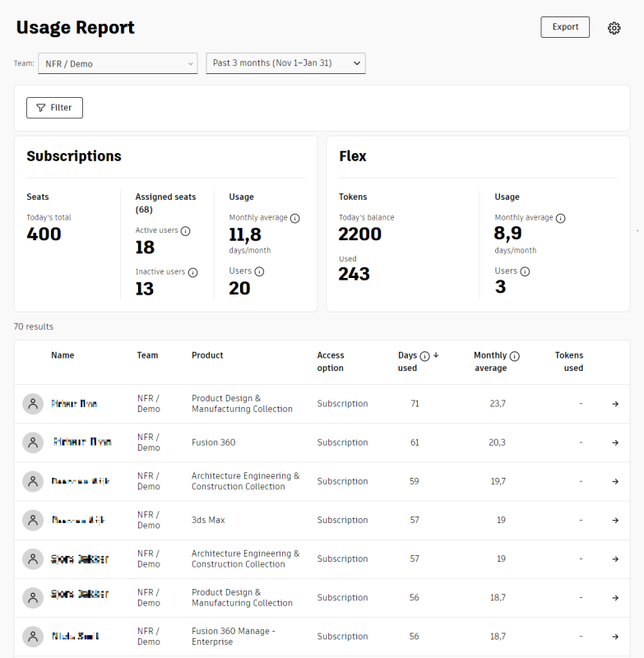This screenshot has width=644, height=658.
Task: Click the arrow on the Fusion 360 Manage - Enterprise row
Action: click(614, 636)
